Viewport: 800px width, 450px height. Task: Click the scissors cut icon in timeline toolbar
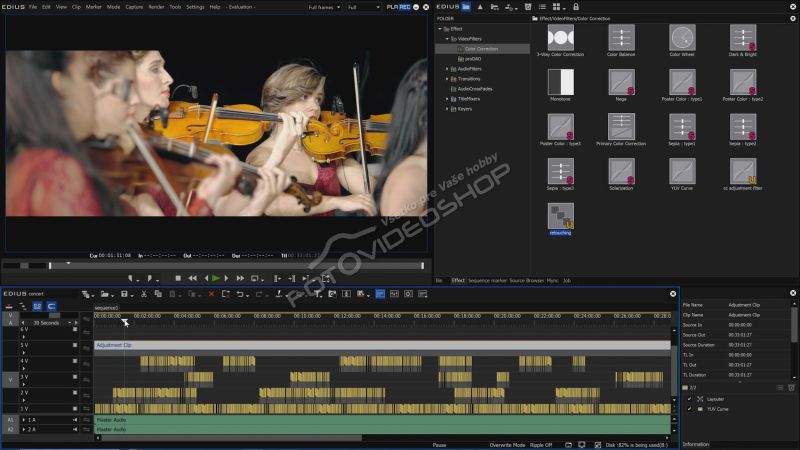(144, 294)
